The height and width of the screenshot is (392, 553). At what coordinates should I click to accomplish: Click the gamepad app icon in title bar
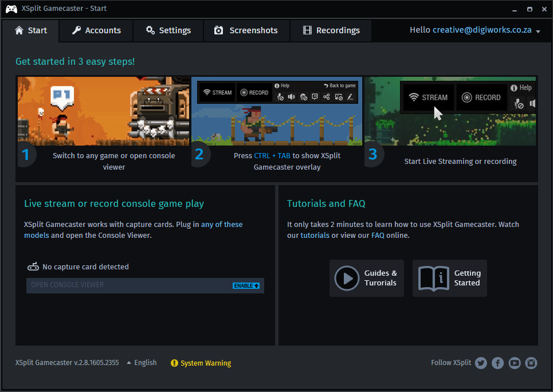11,9
